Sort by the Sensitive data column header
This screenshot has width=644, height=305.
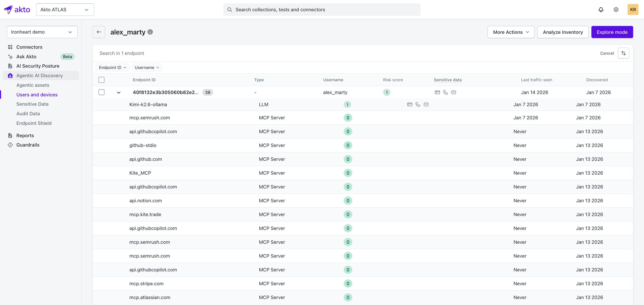pos(447,80)
